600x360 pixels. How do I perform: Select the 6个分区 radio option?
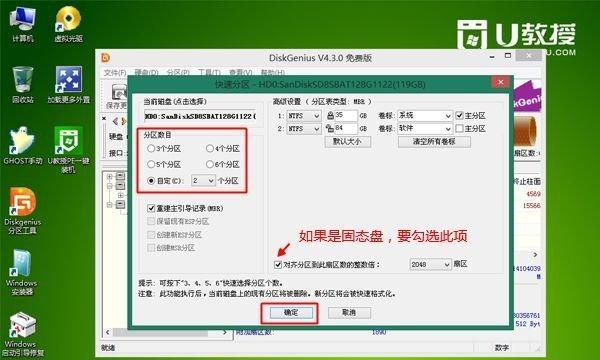(x=223, y=165)
